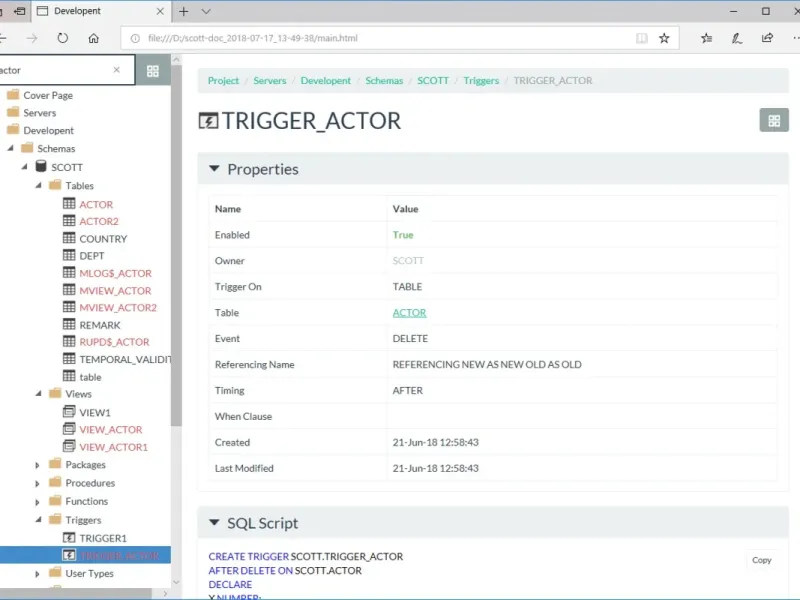Expand the User Types folder
The image size is (800, 600).
coord(37,573)
